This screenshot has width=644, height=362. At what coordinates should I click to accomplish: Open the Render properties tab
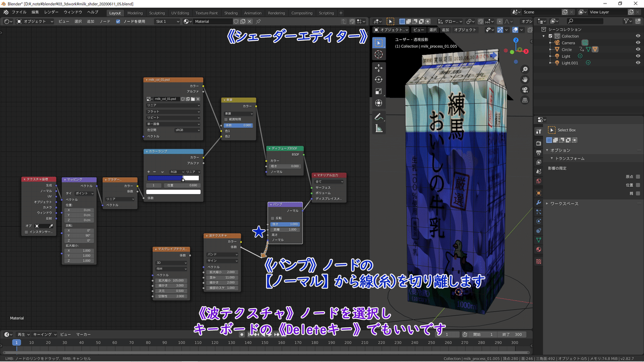539,143
